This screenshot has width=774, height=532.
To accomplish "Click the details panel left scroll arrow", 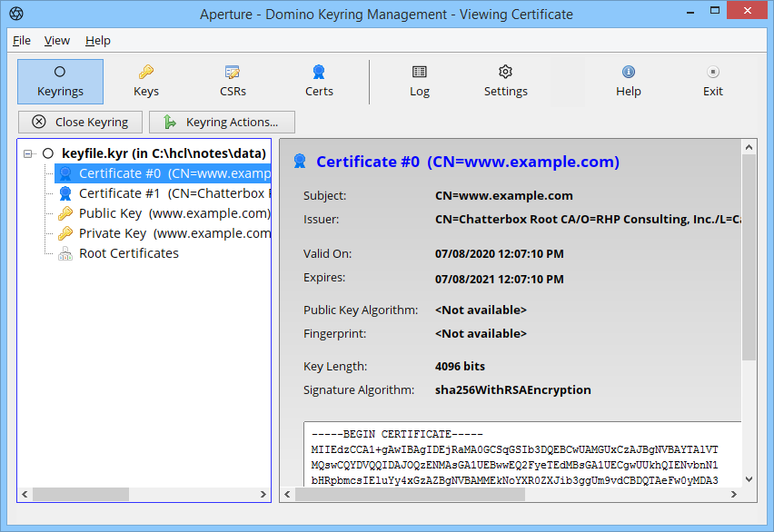I will [288, 494].
